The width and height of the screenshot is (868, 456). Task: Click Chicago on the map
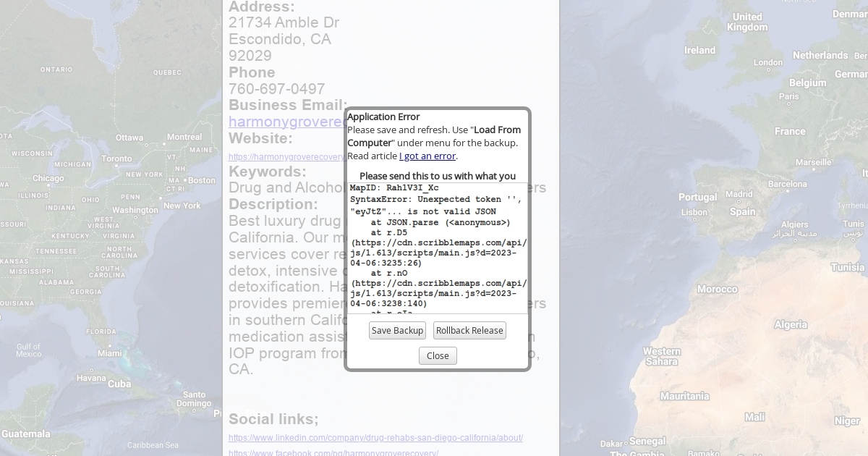(48, 178)
